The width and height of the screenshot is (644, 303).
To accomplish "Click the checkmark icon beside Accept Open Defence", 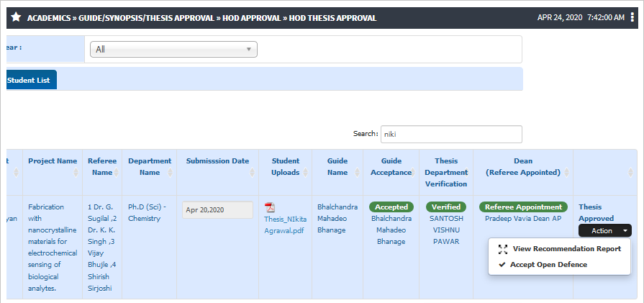I will [x=502, y=265].
